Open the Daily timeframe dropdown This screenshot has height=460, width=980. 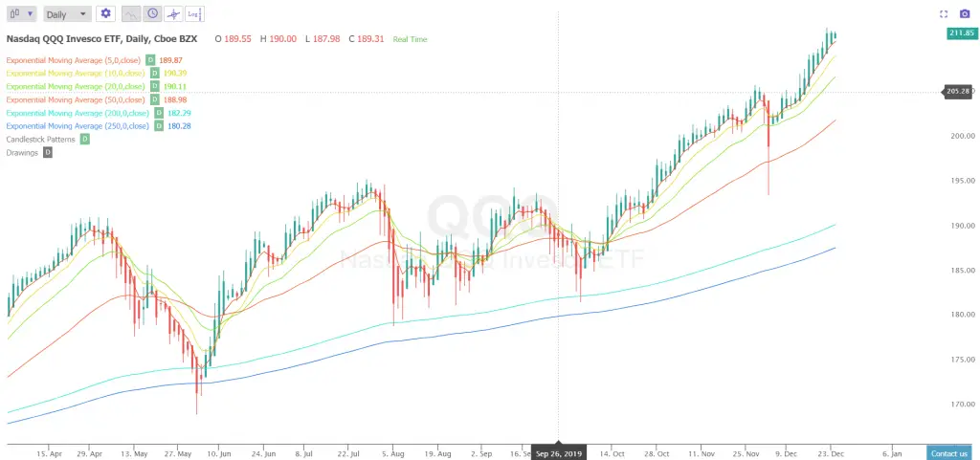(67, 13)
